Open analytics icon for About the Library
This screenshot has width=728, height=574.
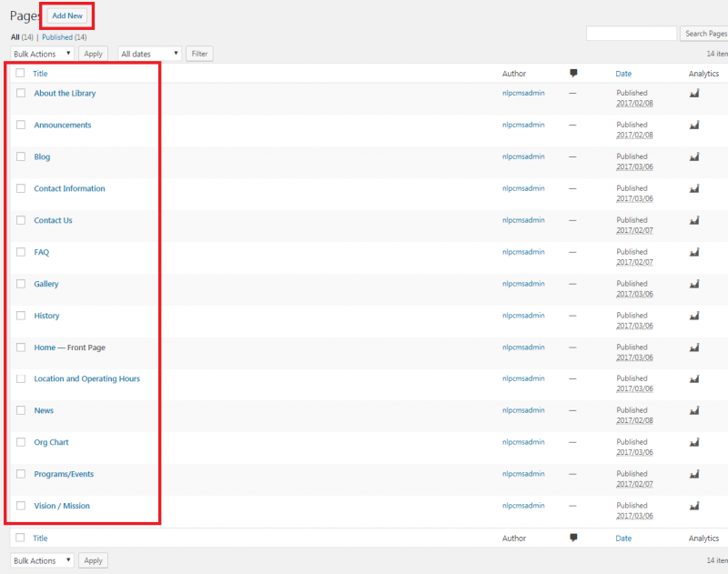point(694,94)
